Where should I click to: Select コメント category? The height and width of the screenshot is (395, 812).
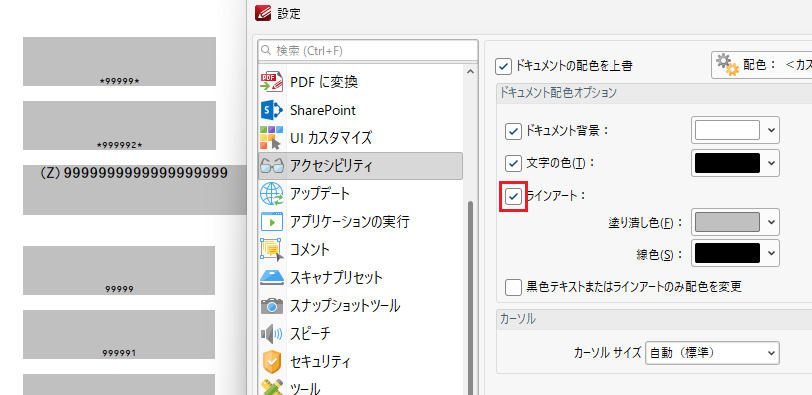(x=360, y=250)
